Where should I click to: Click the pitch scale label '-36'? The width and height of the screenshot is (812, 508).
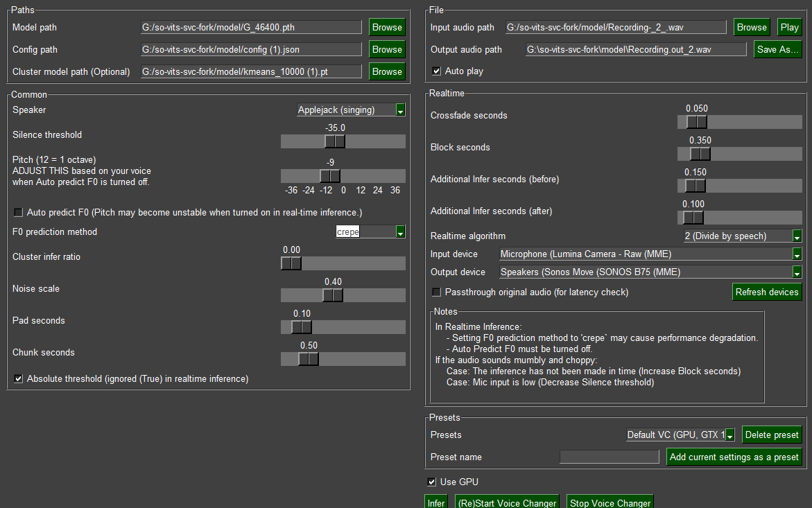(291, 191)
